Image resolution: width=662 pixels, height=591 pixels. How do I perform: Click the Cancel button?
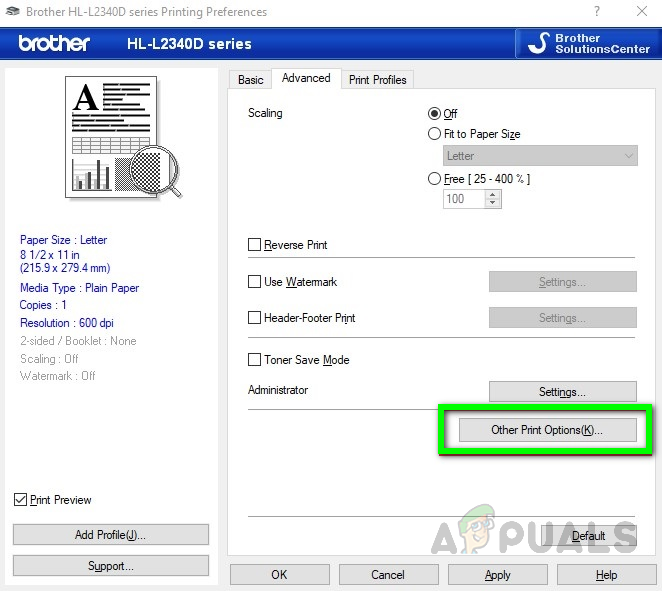[388, 575]
